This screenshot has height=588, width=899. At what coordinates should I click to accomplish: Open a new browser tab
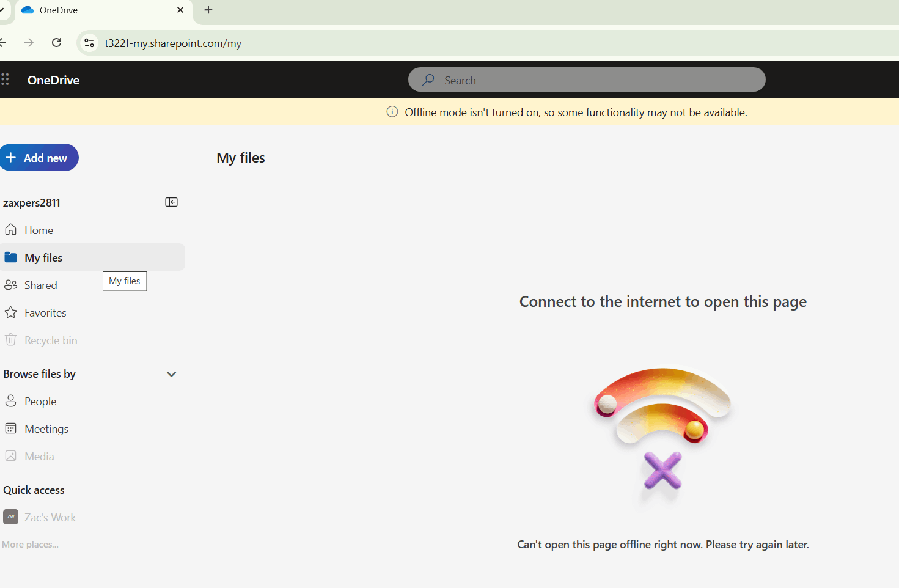tap(208, 10)
